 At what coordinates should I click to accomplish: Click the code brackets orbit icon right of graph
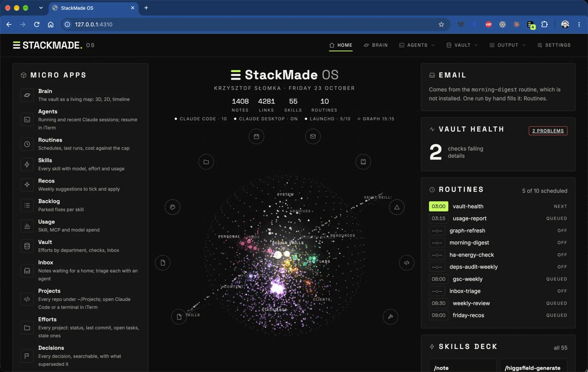click(407, 263)
